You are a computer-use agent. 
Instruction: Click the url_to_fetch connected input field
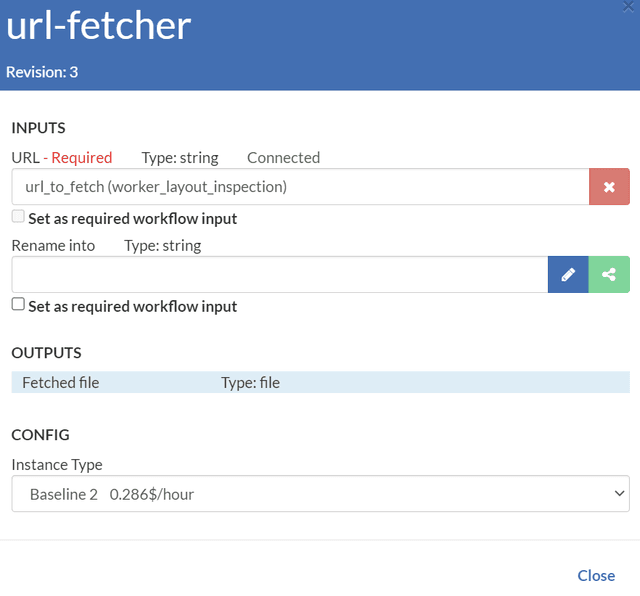pos(300,187)
